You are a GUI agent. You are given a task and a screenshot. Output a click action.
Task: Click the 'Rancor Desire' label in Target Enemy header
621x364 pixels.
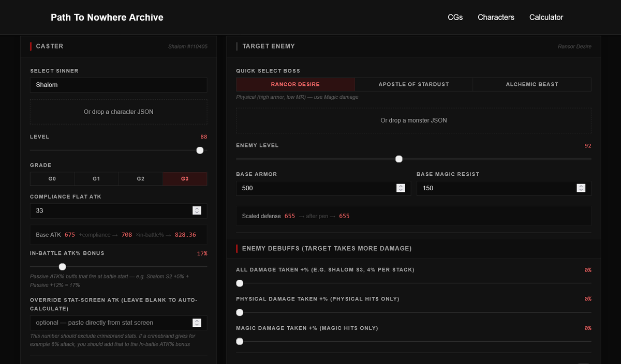(574, 47)
